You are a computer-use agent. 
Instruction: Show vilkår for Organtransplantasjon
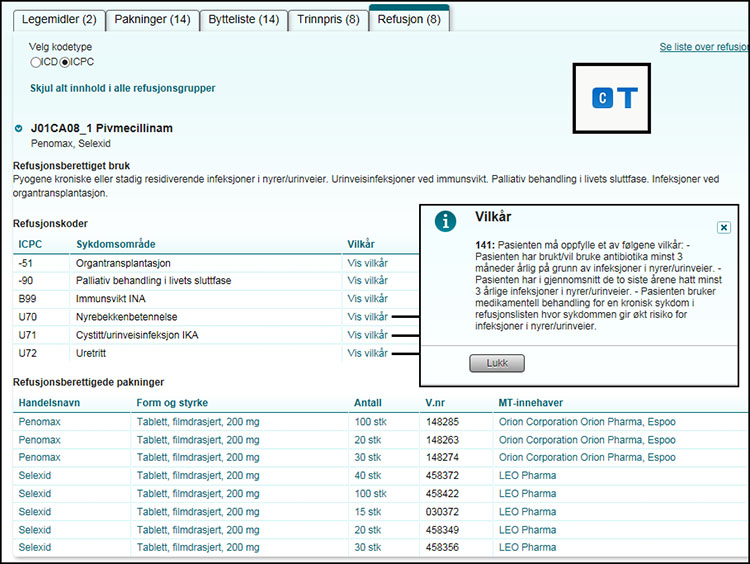[367, 263]
